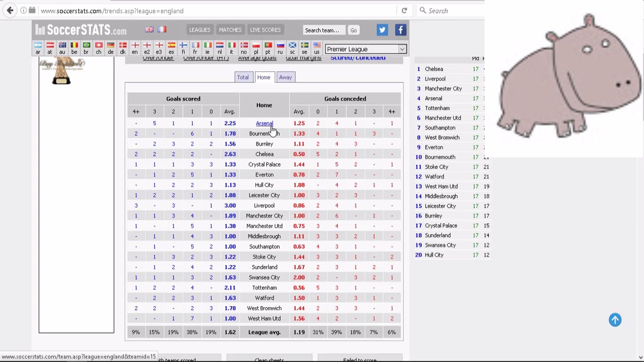The image size is (644, 362).
Task: Open the Ireland (ie) flag
Action: [x=207, y=46]
